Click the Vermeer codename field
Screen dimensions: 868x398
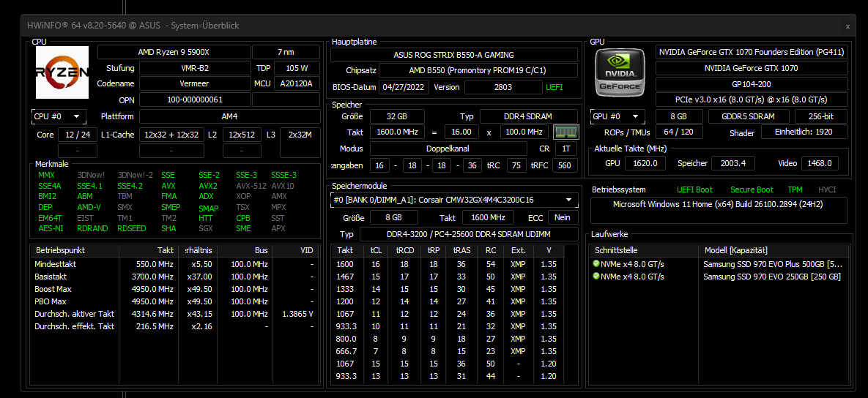click(x=195, y=84)
